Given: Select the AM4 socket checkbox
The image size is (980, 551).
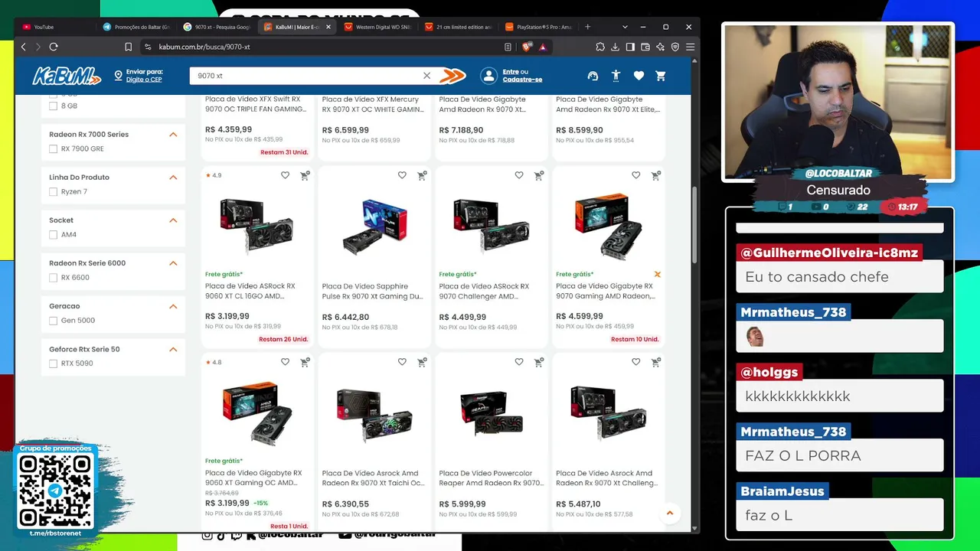Looking at the screenshot, I should [x=53, y=235].
